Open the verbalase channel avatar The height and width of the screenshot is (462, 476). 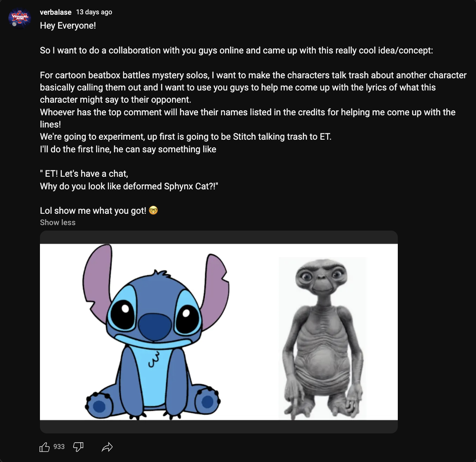pos(19,18)
